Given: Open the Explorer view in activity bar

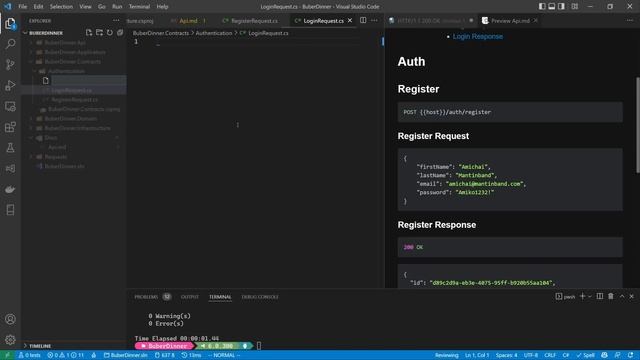Looking at the screenshot, I should click(10, 24).
